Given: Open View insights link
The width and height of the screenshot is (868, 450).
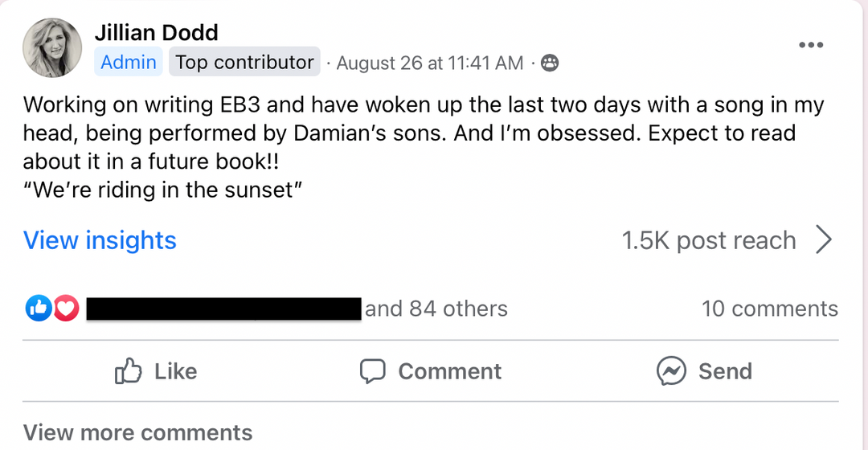Looking at the screenshot, I should tap(100, 240).
